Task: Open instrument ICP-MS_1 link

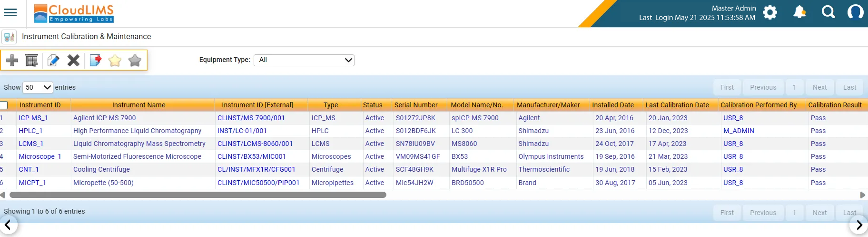Action: coord(33,118)
